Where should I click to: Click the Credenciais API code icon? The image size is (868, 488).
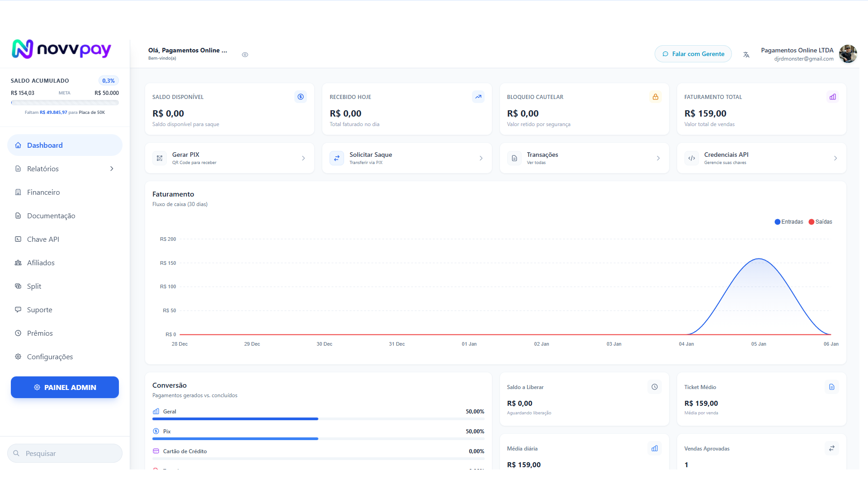[692, 158]
